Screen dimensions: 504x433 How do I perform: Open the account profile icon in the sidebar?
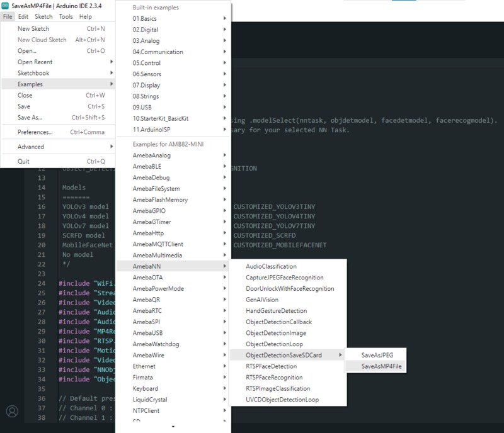pyautogui.click(x=12, y=411)
